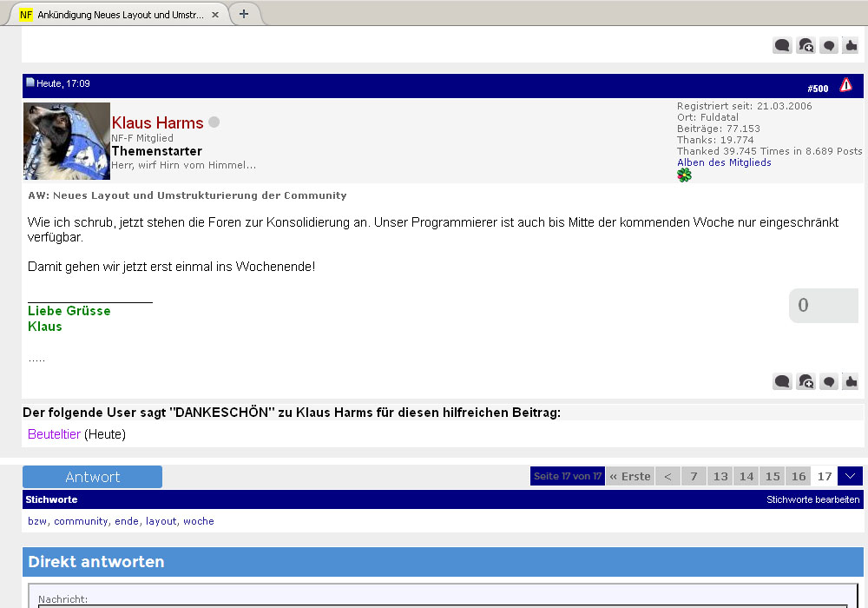Click the post title AW: Neues Layout und Umstrukturierung

[x=187, y=195]
